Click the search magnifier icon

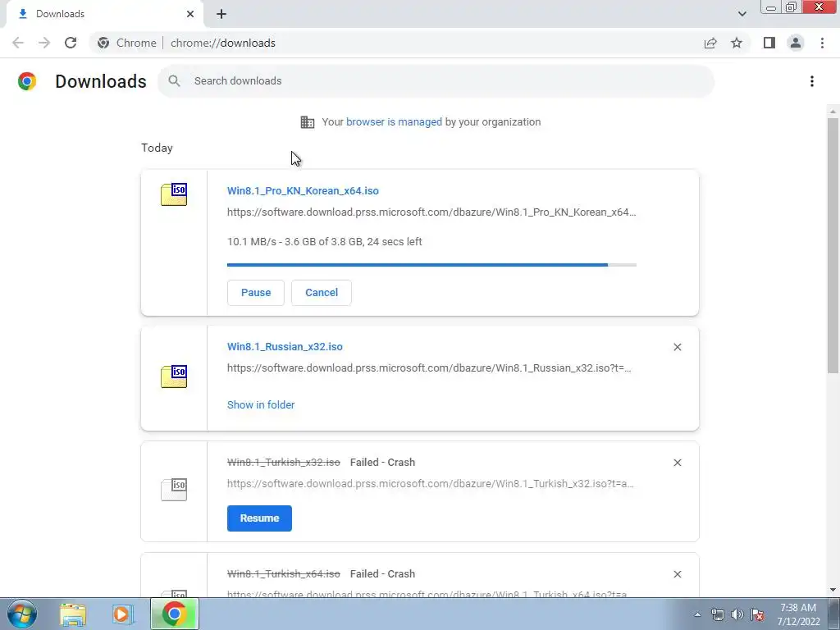pos(174,81)
